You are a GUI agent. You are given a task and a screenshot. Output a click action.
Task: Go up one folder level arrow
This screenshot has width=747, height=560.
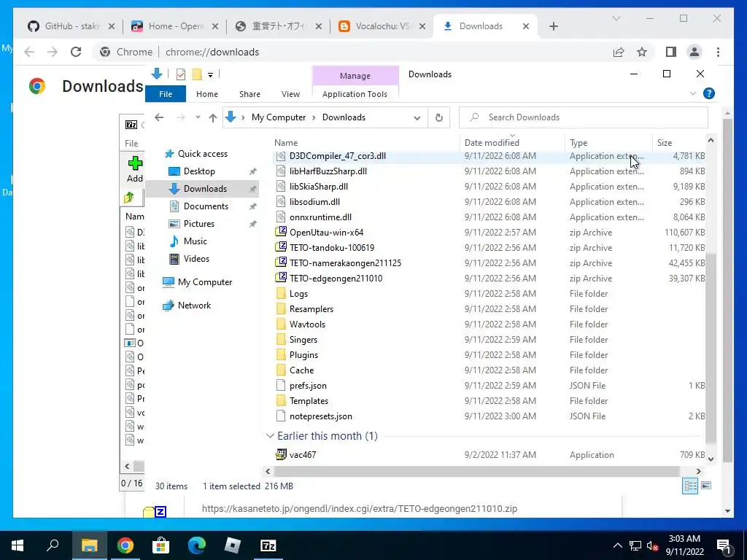pyautogui.click(x=213, y=117)
